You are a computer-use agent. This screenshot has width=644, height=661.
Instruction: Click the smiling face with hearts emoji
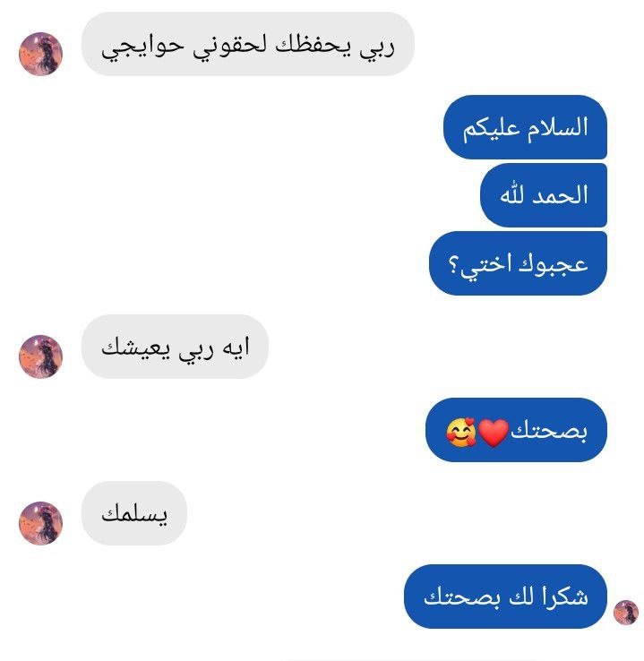(x=461, y=432)
